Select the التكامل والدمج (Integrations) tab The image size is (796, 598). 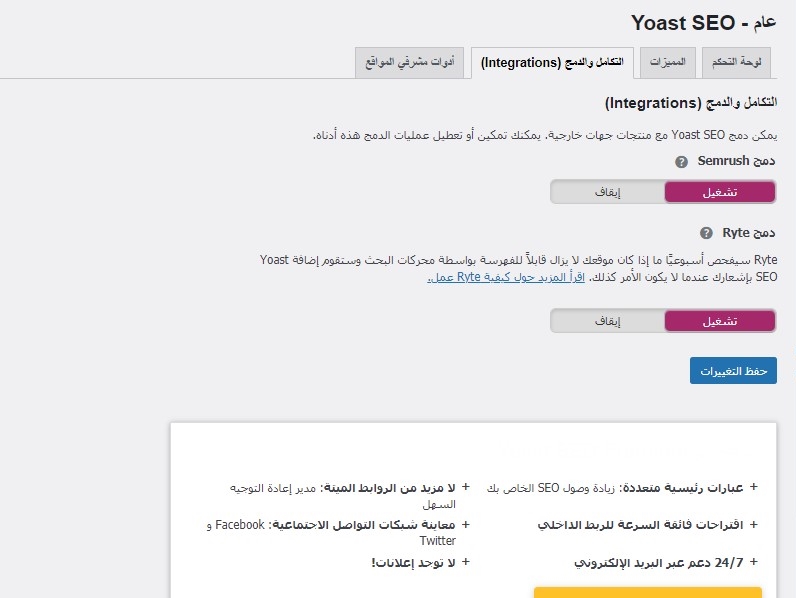(x=552, y=62)
